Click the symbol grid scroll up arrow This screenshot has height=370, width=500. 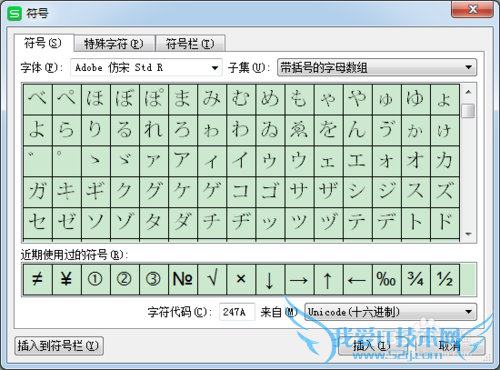point(468,92)
